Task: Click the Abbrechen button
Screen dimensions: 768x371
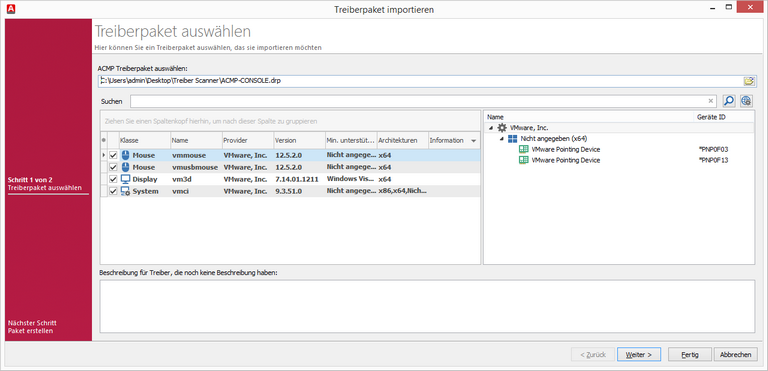Action: click(736, 354)
